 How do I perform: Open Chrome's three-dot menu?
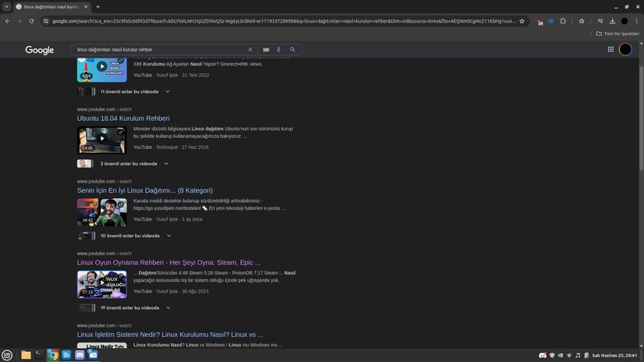pos(637,21)
